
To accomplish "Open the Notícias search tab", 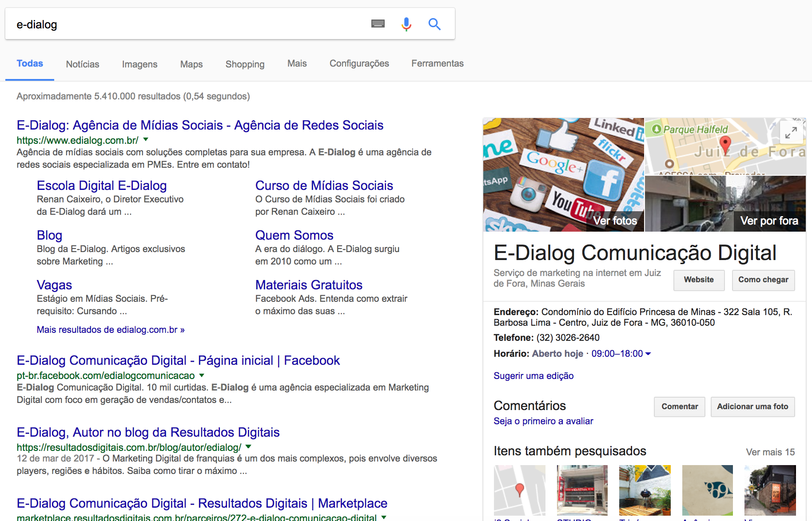I will pos(83,64).
